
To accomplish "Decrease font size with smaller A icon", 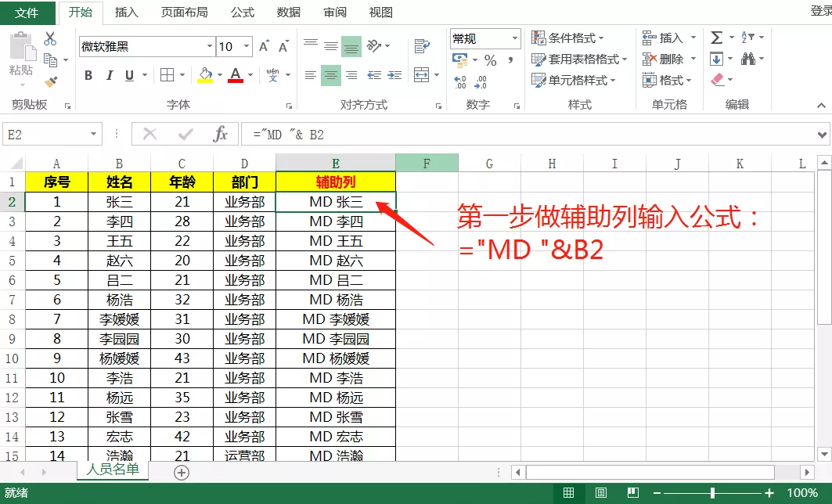I will point(283,47).
